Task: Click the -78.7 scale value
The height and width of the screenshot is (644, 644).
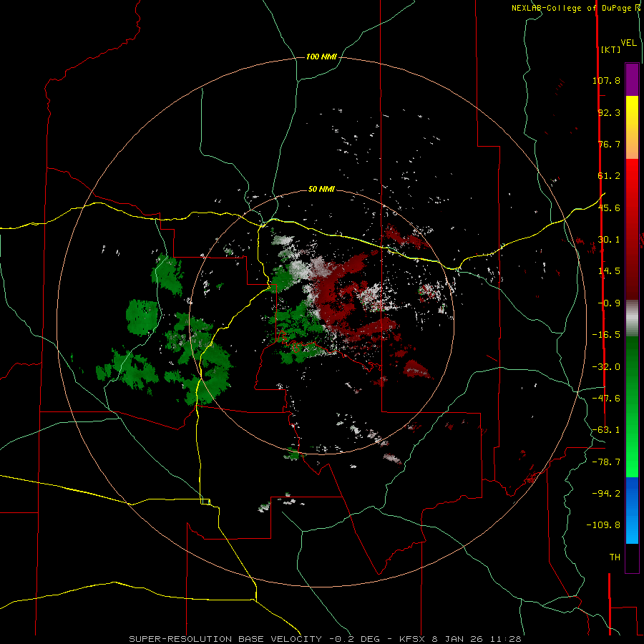Action: tap(606, 462)
